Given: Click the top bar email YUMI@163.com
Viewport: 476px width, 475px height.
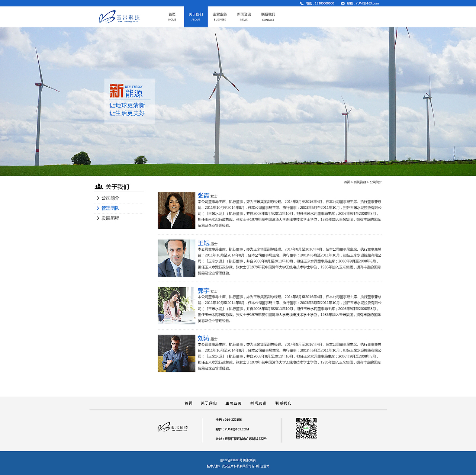Looking at the screenshot, I should (367, 3).
